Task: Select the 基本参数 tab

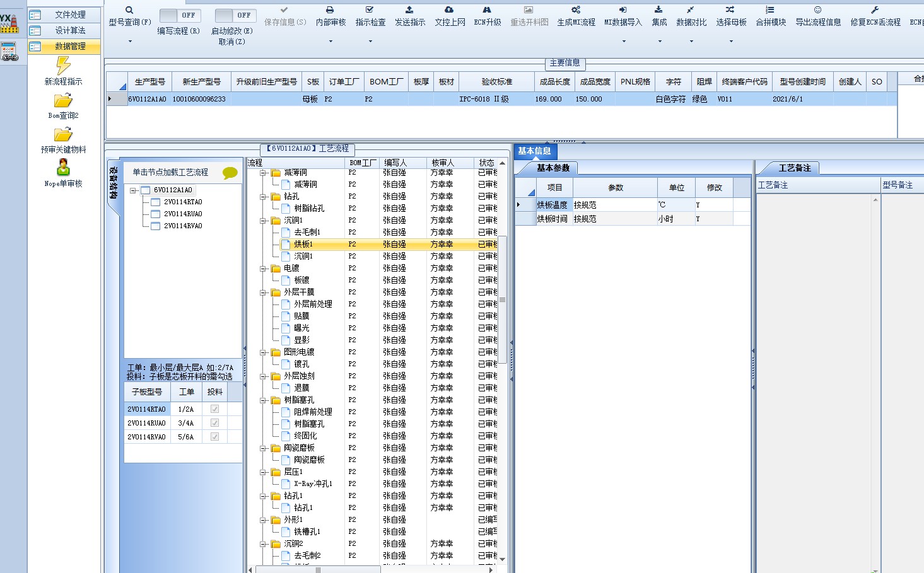Action: [x=553, y=168]
